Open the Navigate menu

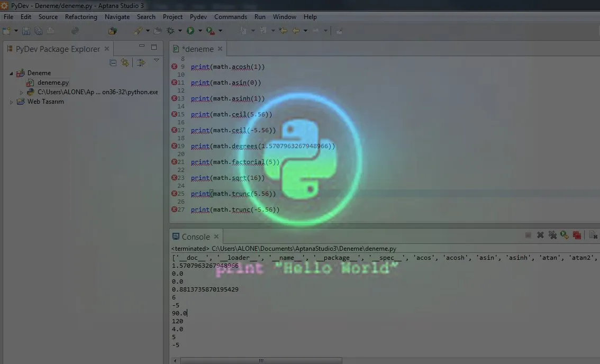(x=117, y=17)
